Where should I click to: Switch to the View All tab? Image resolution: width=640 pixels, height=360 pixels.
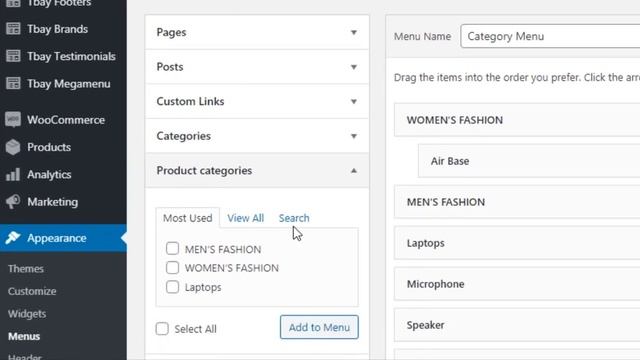tap(246, 218)
